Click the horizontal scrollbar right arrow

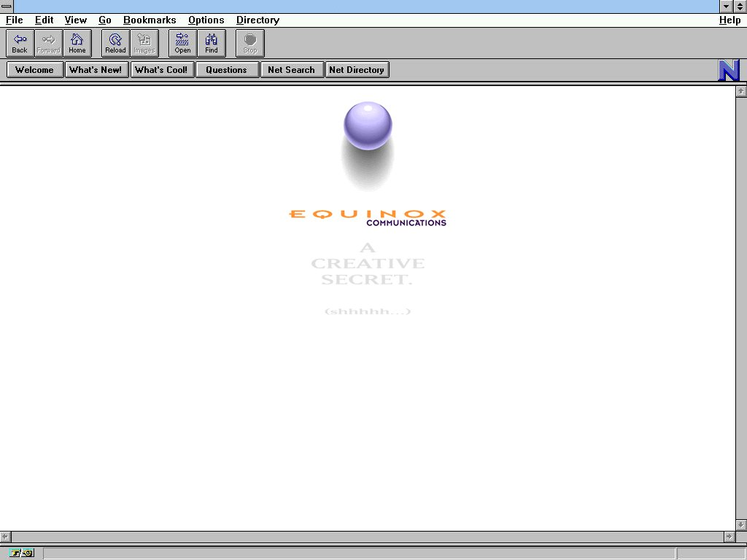(x=729, y=537)
